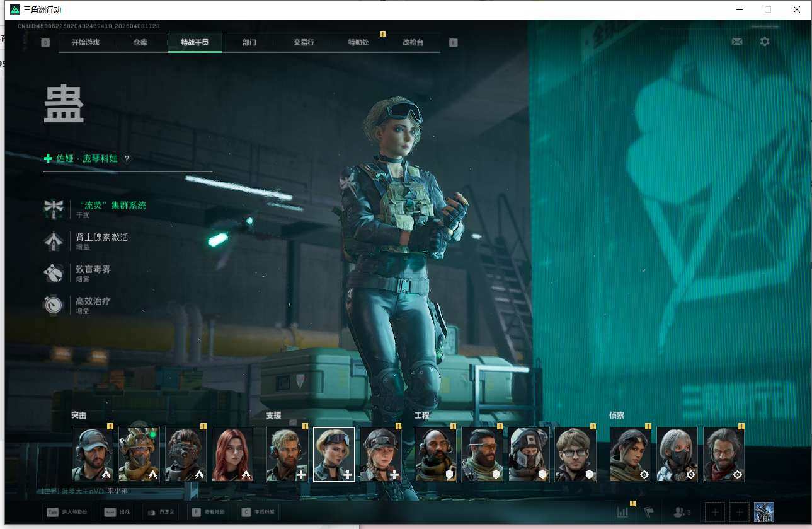Switch to the 开始游戏 tab
Image resolution: width=812 pixels, height=529 pixels.
86,43
